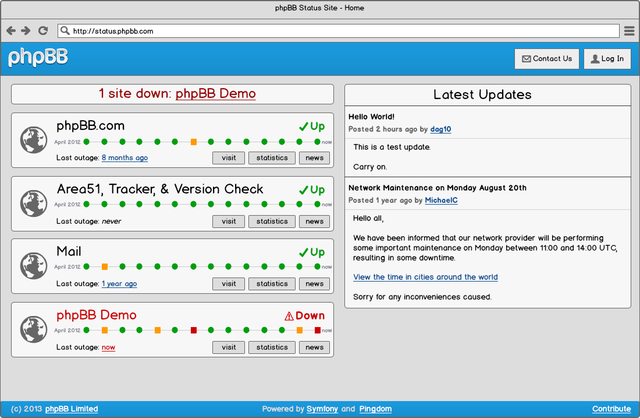This screenshot has height=418, width=640.
Task: Click the globe icon for Mail
Action: click(33, 265)
